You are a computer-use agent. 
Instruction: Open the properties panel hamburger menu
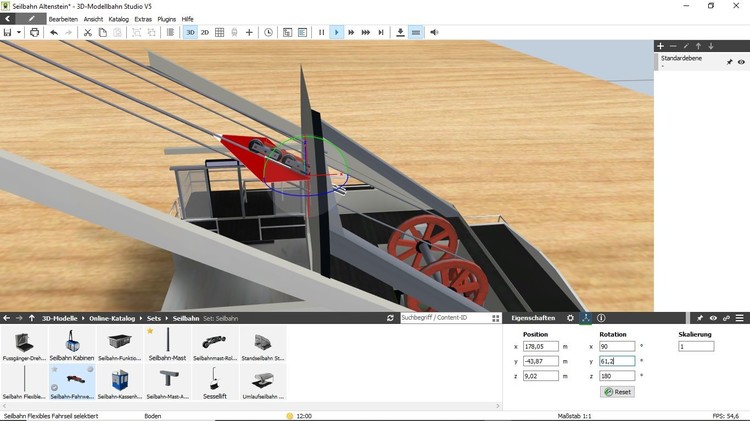tap(740, 318)
